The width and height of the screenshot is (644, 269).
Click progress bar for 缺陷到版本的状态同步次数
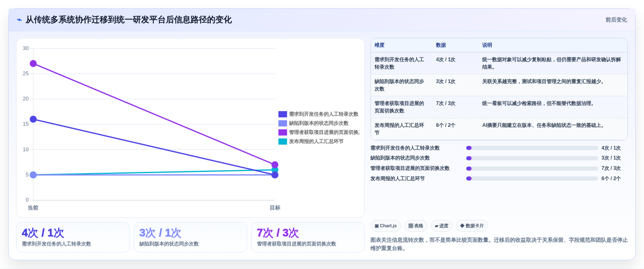tap(532, 158)
